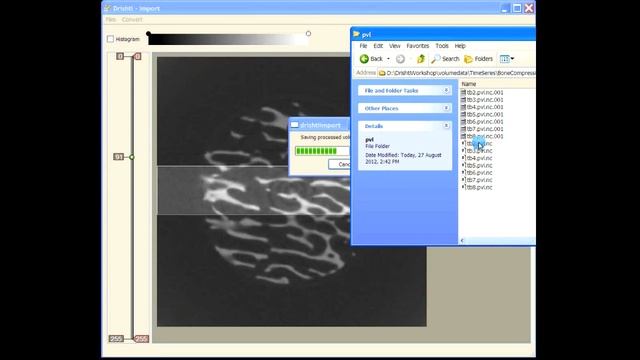Click icon of tb8.pvl.nc file
This screenshot has height=360, width=640.
click(x=464, y=187)
